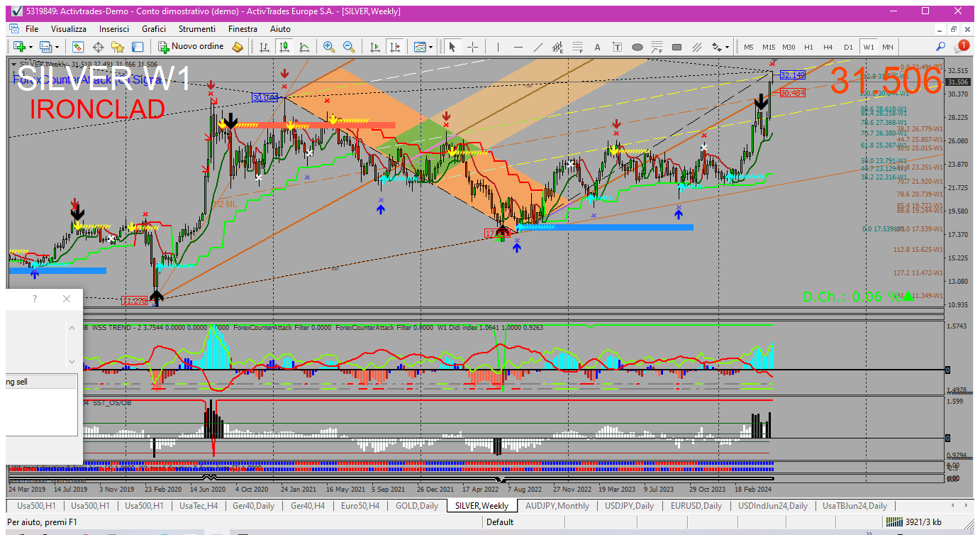Switch to the M30 timeframe
Screen dimensions: 980x535
coord(789,47)
